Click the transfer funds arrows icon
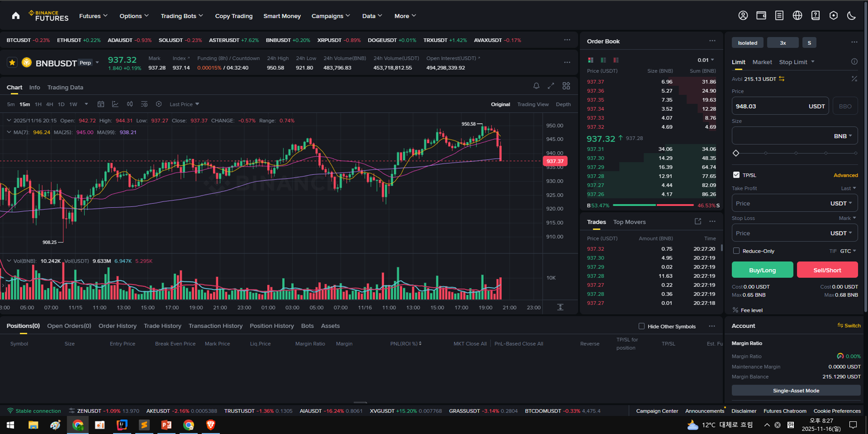The width and height of the screenshot is (868, 434). (782, 79)
